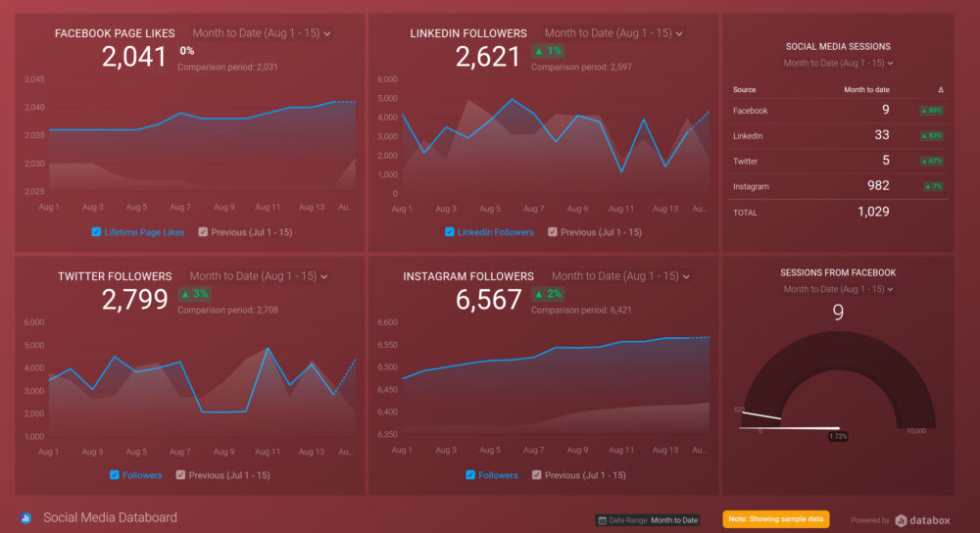Screen dimensions: 980x533
Task: Select the Instagram row in sessions table
Action: coord(838,186)
